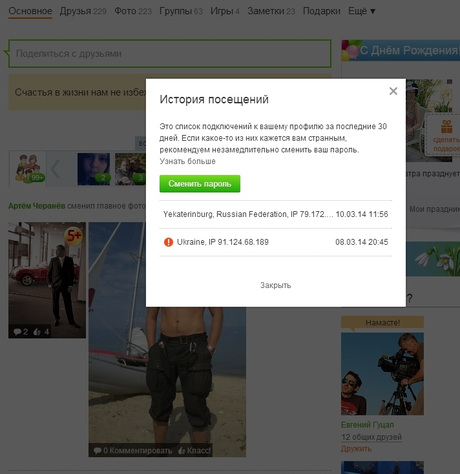Image resolution: width=460 pixels, height=474 pixels.
Task: Open the Узнать больше link
Action: pos(187,161)
